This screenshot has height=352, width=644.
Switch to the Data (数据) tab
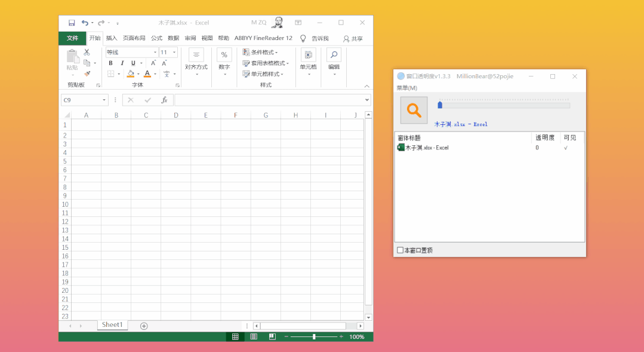point(173,38)
